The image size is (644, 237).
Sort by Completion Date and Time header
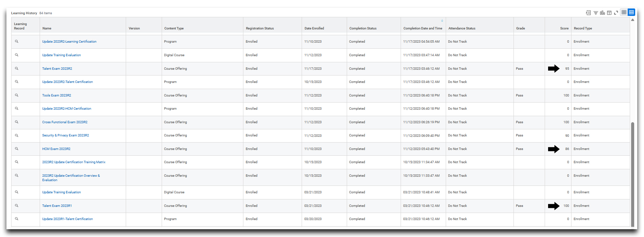(423, 28)
